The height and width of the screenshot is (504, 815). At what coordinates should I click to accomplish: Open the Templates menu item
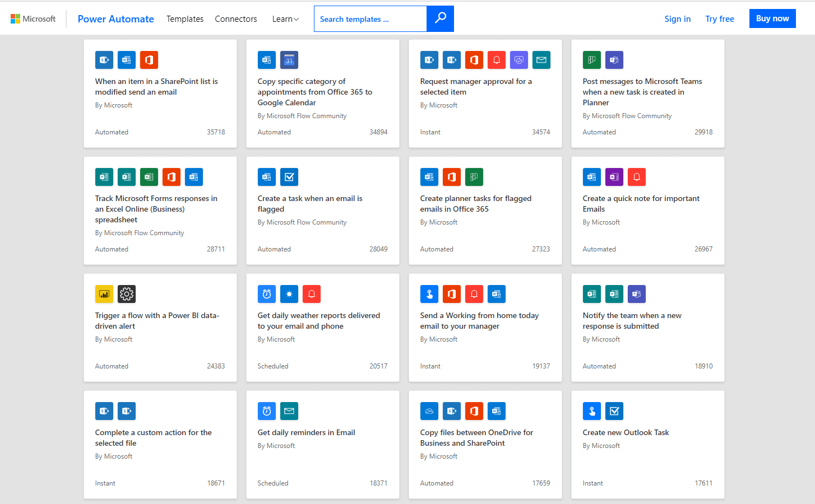tap(185, 19)
